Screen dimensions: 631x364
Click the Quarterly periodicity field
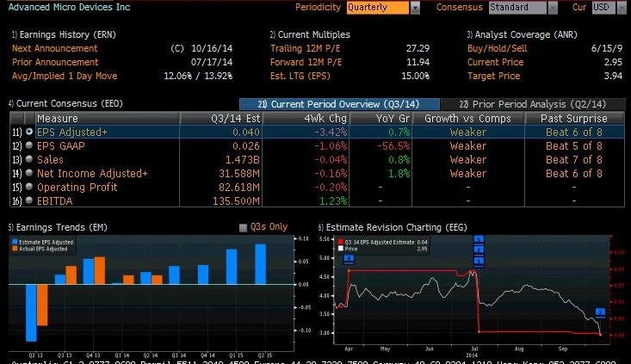coord(377,8)
